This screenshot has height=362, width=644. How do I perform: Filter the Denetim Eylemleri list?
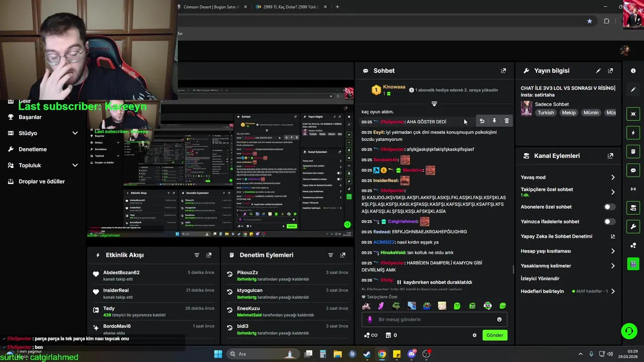(x=331, y=255)
